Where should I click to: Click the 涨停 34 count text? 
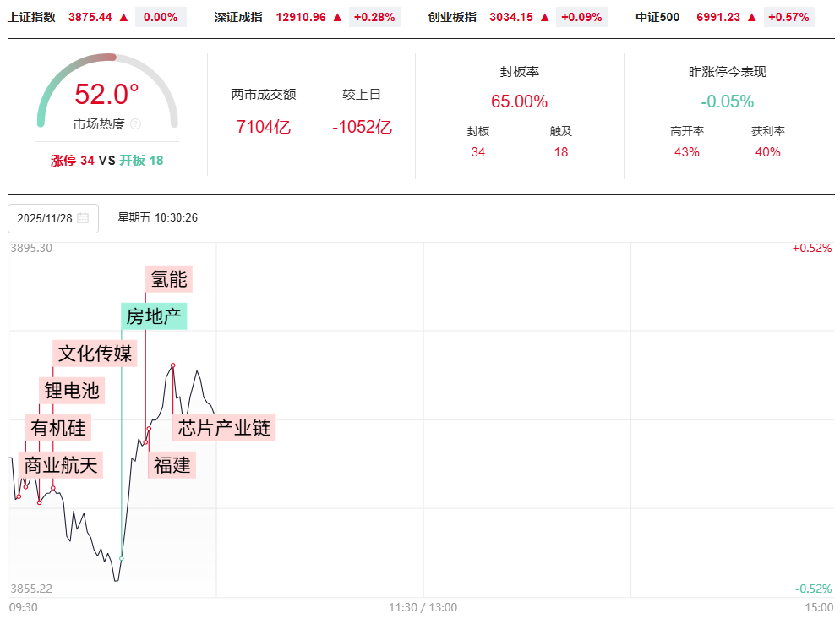(73, 161)
